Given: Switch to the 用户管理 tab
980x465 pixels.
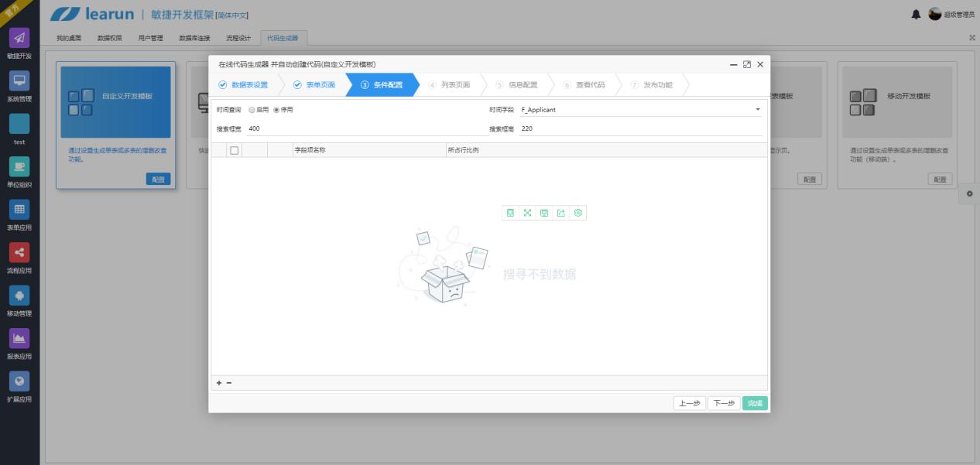Looking at the screenshot, I should (x=150, y=37).
